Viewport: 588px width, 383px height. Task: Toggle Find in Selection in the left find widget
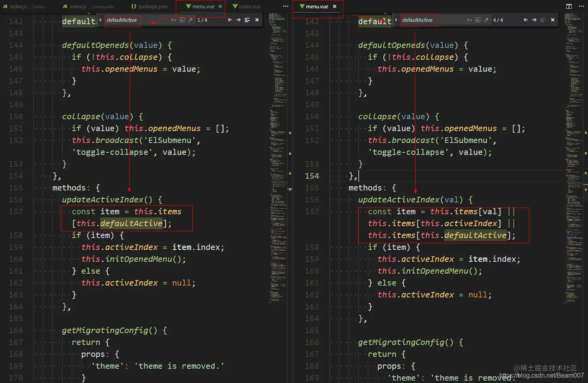click(247, 20)
